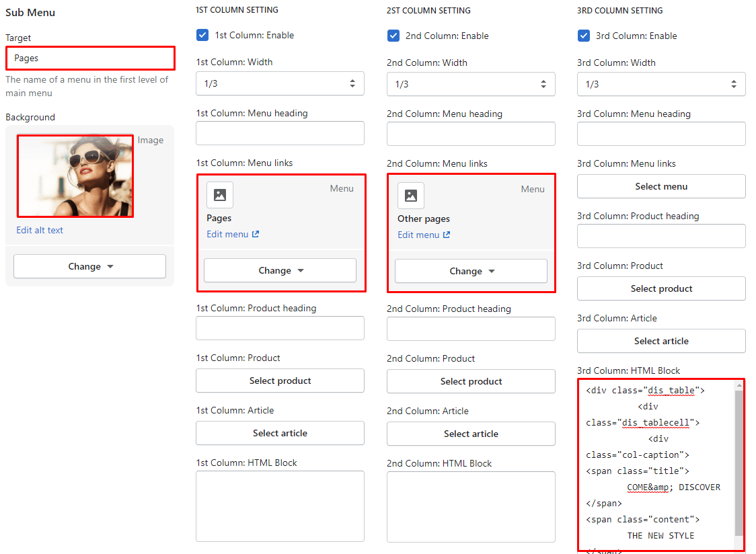This screenshot has height=554, width=756.
Task: Open the 2nd Column: Width dropdown
Action: pyautogui.click(x=471, y=84)
